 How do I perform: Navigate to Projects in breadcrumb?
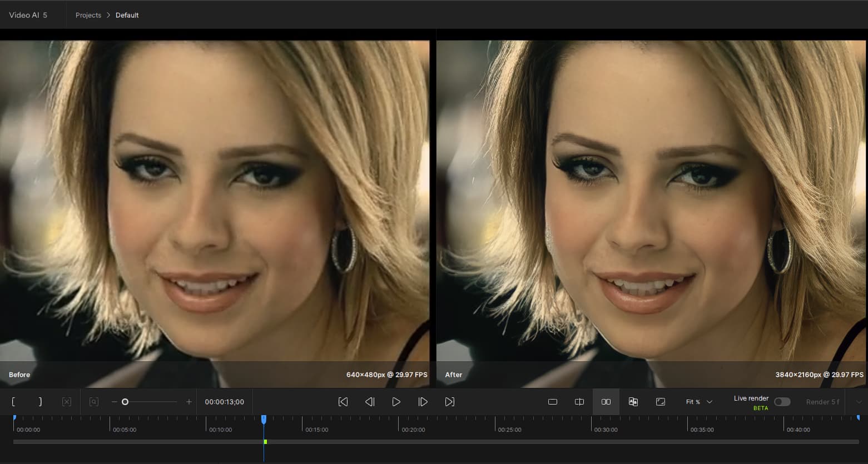pyautogui.click(x=88, y=15)
